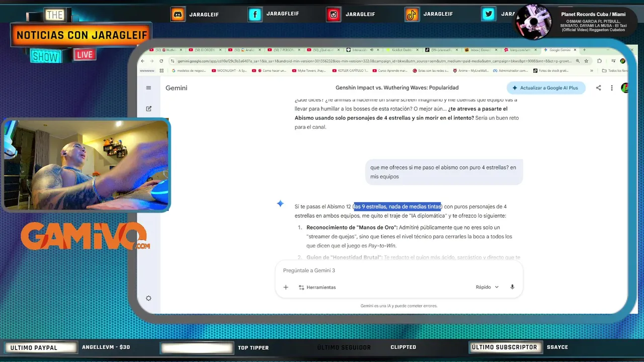
Task: Click the ANGELLEVM - $30 PayPal entry
Action: tap(106, 347)
